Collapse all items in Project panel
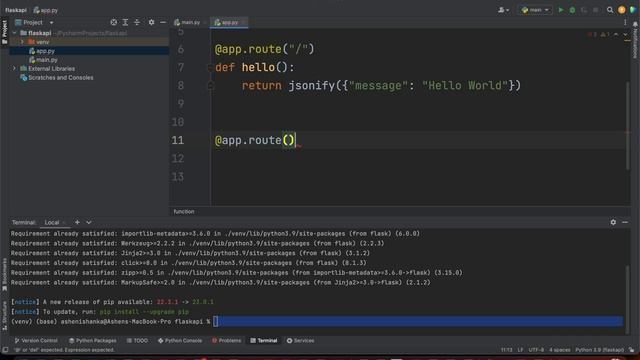 pos(137,22)
